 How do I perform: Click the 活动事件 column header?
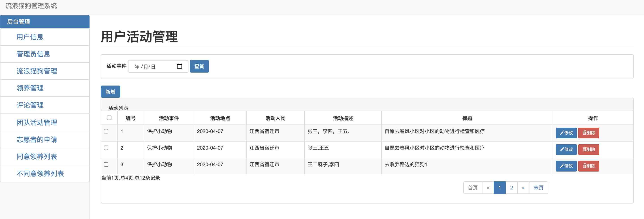pyautogui.click(x=169, y=118)
